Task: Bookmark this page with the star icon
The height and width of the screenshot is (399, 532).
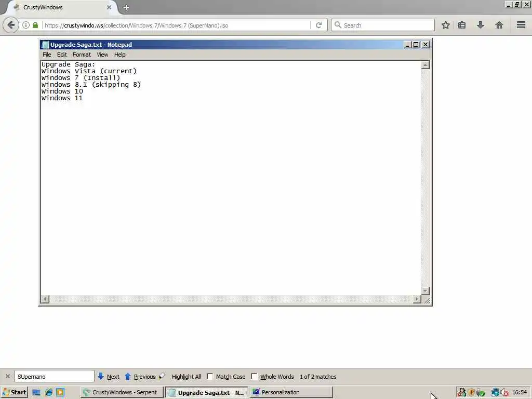Action: pyautogui.click(x=445, y=25)
